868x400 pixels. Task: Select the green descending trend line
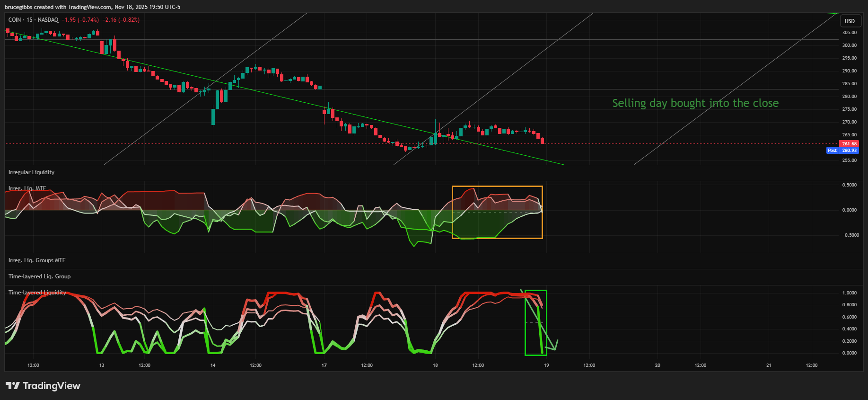point(284,98)
